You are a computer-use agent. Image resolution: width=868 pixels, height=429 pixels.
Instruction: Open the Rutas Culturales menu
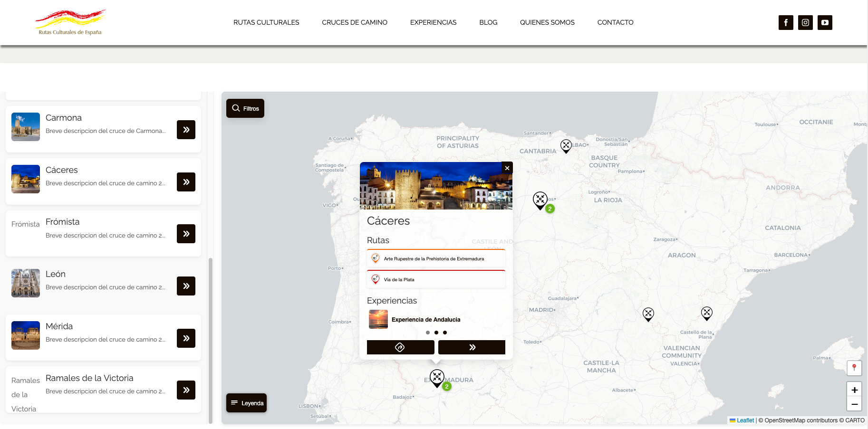[x=266, y=22]
